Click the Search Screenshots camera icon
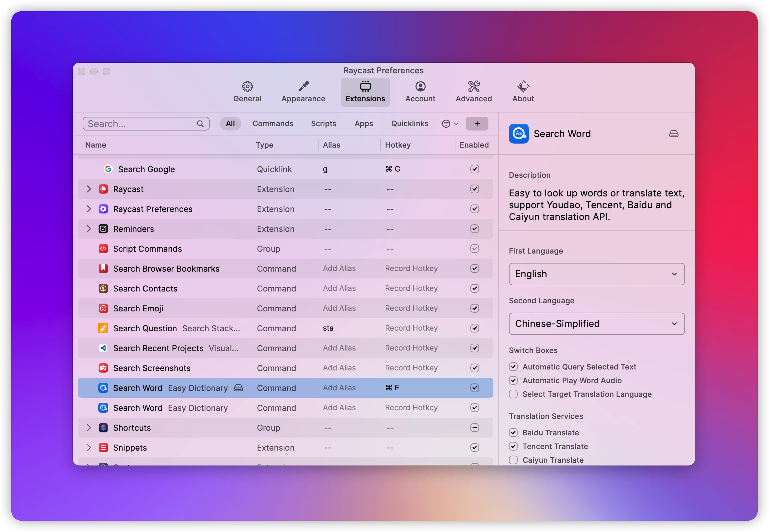Viewport: 769px width, 532px height. pos(103,368)
